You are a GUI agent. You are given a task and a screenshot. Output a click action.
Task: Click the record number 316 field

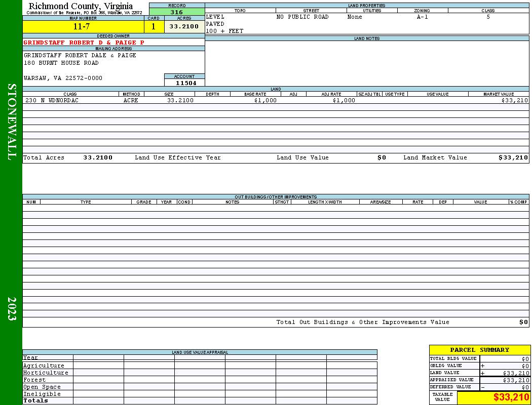(177, 12)
